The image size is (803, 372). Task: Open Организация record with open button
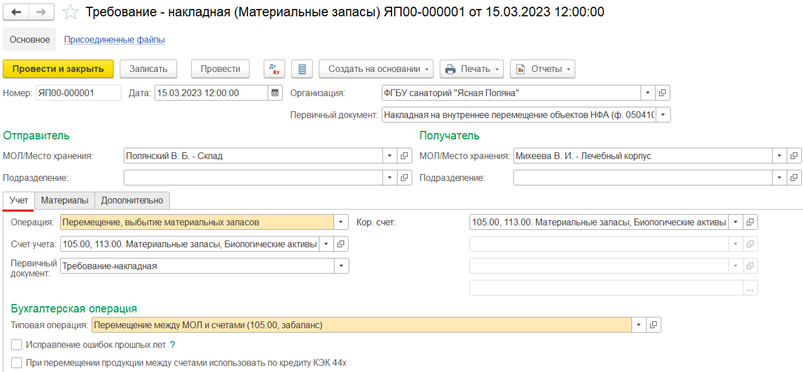[x=663, y=93]
